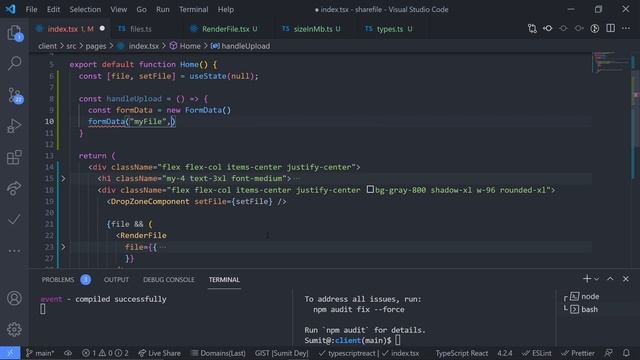
Task: Maximize the panel size chevron
Action: pyautogui.click(x=610, y=279)
